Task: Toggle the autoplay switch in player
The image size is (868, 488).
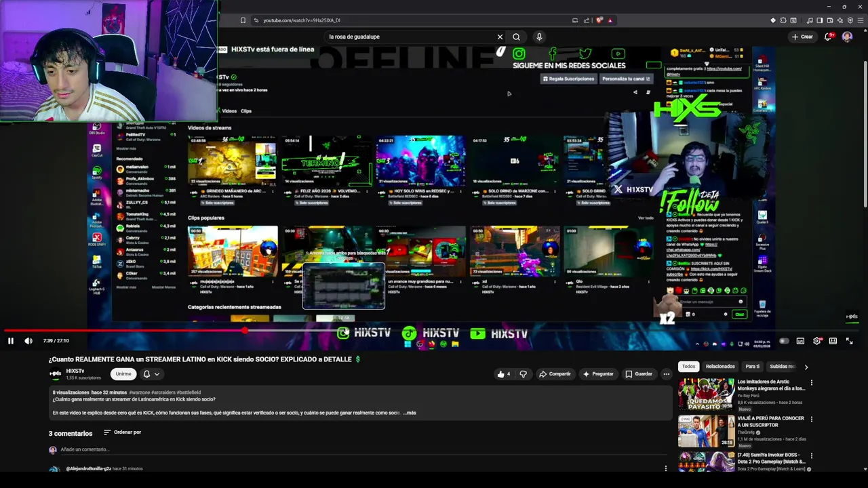Action: [x=783, y=341]
